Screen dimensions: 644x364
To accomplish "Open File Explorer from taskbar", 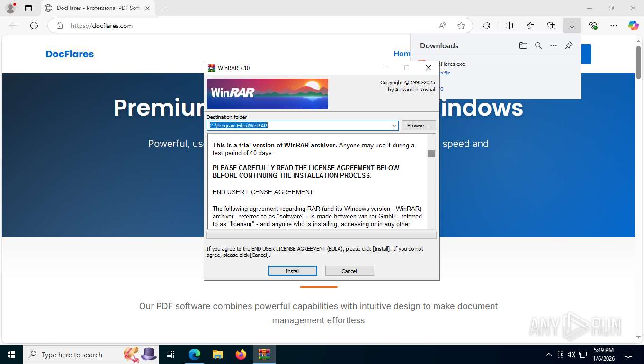I will (x=217, y=355).
